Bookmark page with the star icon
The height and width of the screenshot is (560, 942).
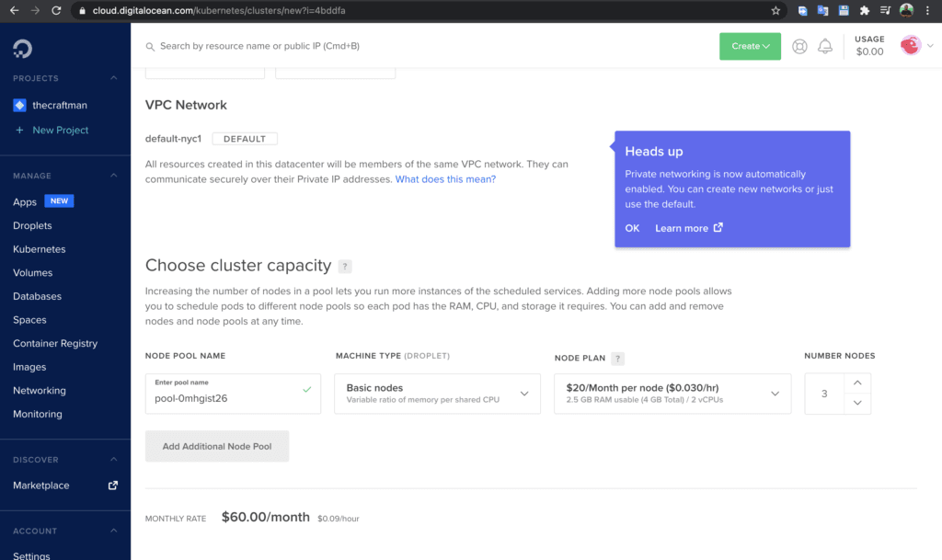click(775, 10)
